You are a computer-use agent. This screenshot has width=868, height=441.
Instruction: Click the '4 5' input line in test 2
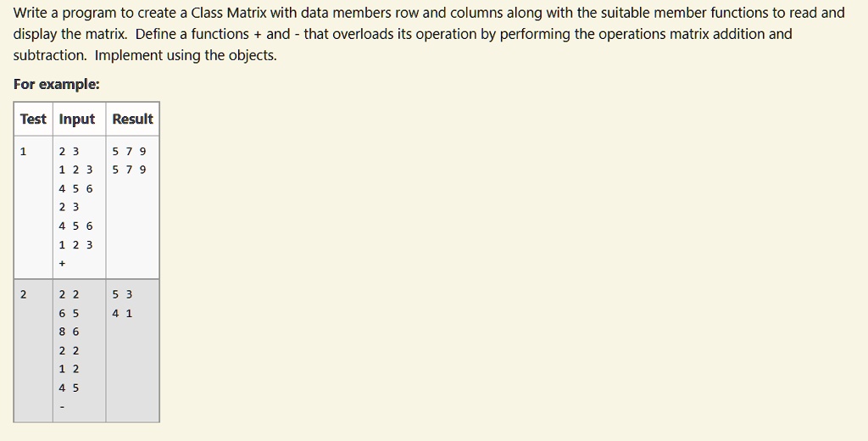pos(70,388)
